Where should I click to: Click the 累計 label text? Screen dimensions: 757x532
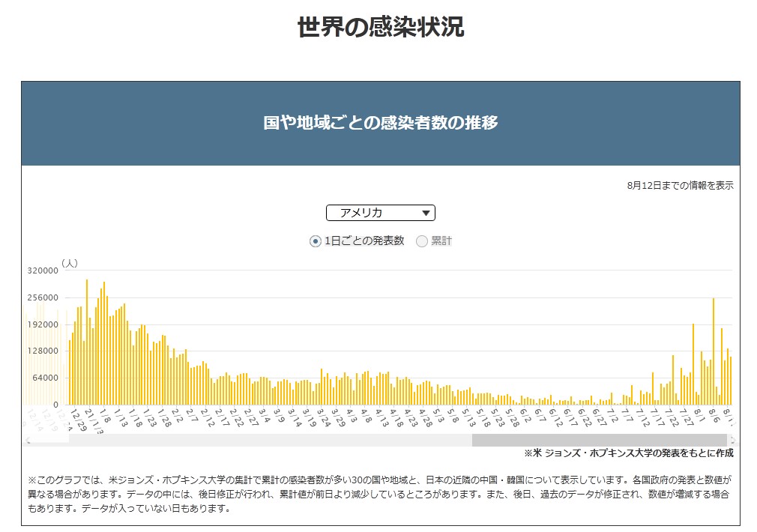click(442, 241)
